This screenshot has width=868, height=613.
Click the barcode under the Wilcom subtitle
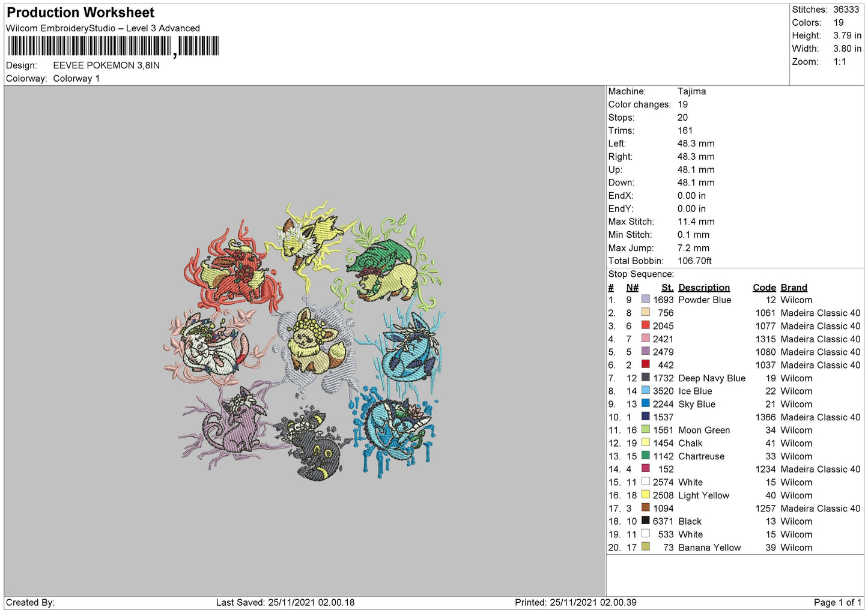click(113, 46)
